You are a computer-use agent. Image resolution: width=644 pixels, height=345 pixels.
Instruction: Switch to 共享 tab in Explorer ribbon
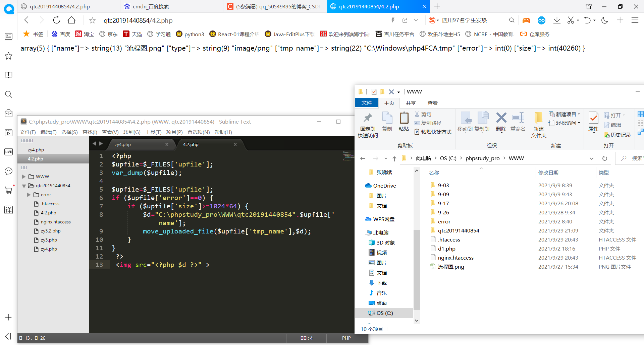(x=411, y=103)
